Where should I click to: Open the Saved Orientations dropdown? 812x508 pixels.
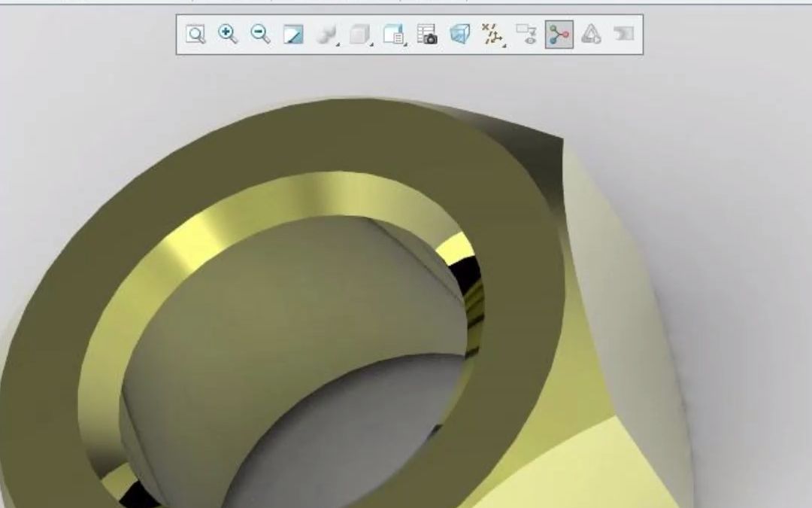point(394,35)
